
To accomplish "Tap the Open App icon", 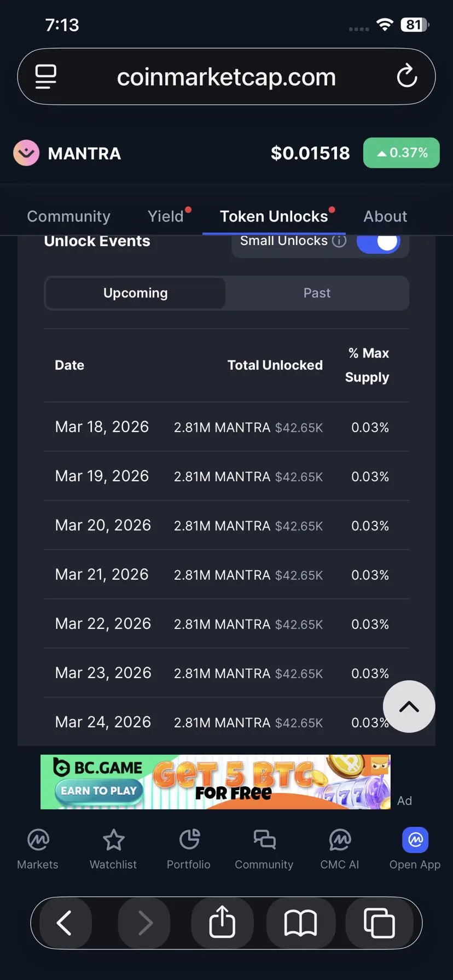I will click(x=415, y=840).
